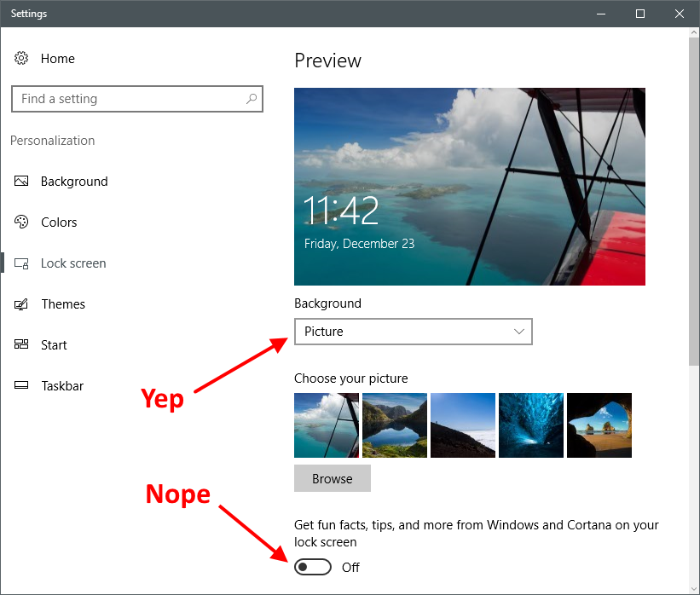Minimize the Settings window
Image resolution: width=700 pixels, height=595 pixels.
pos(601,14)
